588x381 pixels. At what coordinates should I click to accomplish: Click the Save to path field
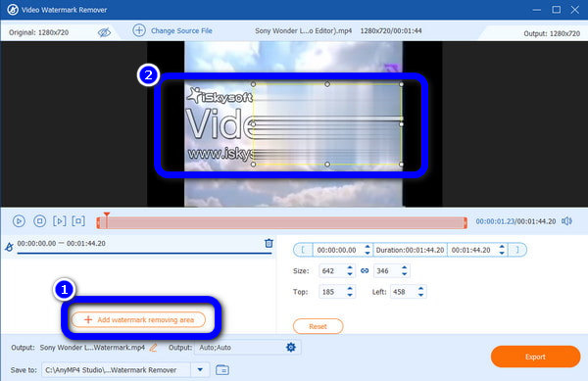point(117,370)
